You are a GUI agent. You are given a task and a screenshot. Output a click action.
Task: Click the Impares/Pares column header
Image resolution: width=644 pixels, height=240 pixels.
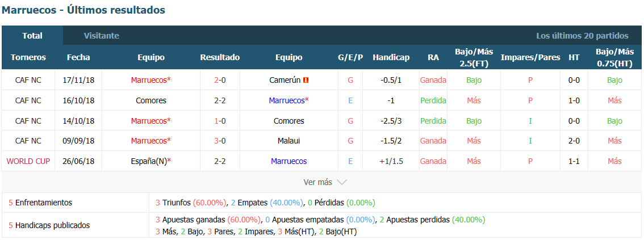530,57
